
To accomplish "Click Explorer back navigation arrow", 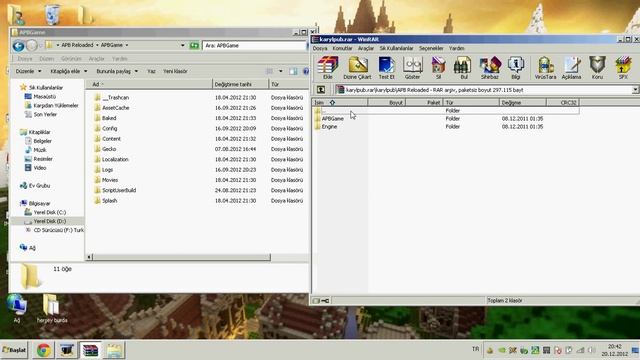I will click(18, 46).
